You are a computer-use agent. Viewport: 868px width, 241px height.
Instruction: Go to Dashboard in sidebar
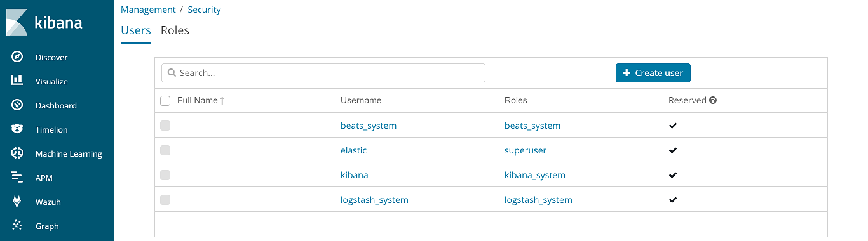click(x=56, y=105)
